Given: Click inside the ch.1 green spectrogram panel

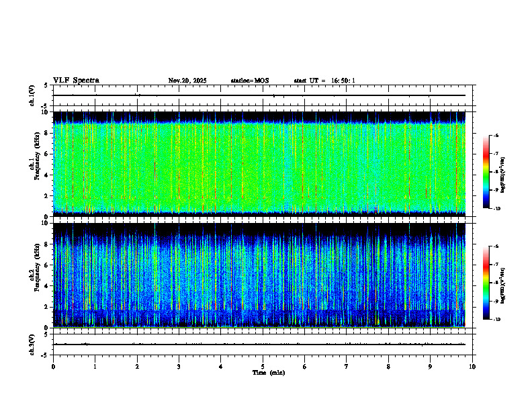Looking at the screenshot, I should point(259,164).
